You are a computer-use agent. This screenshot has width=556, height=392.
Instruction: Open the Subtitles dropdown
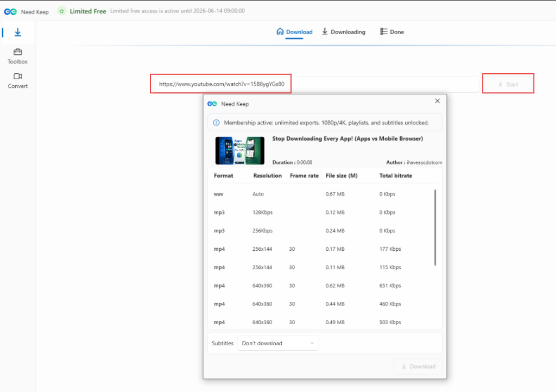pos(278,343)
